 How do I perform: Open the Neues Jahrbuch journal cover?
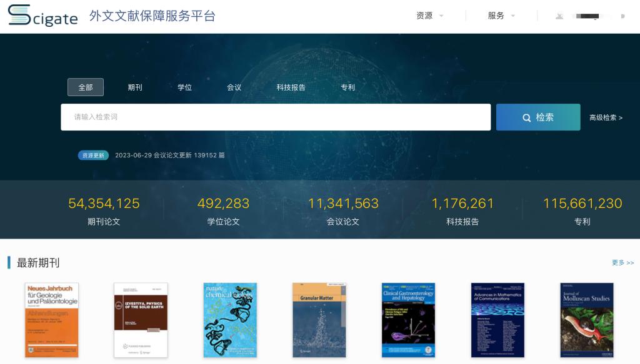coord(52,320)
